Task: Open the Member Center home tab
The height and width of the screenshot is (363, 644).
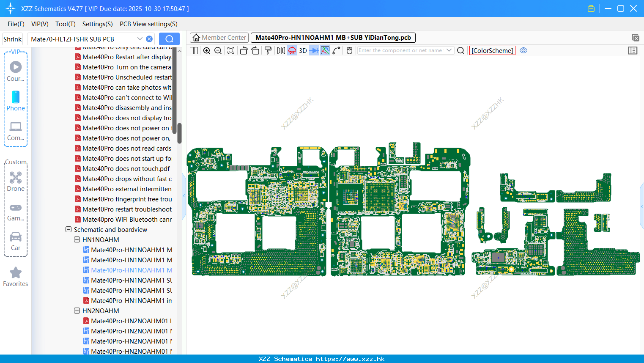Action: point(219,38)
